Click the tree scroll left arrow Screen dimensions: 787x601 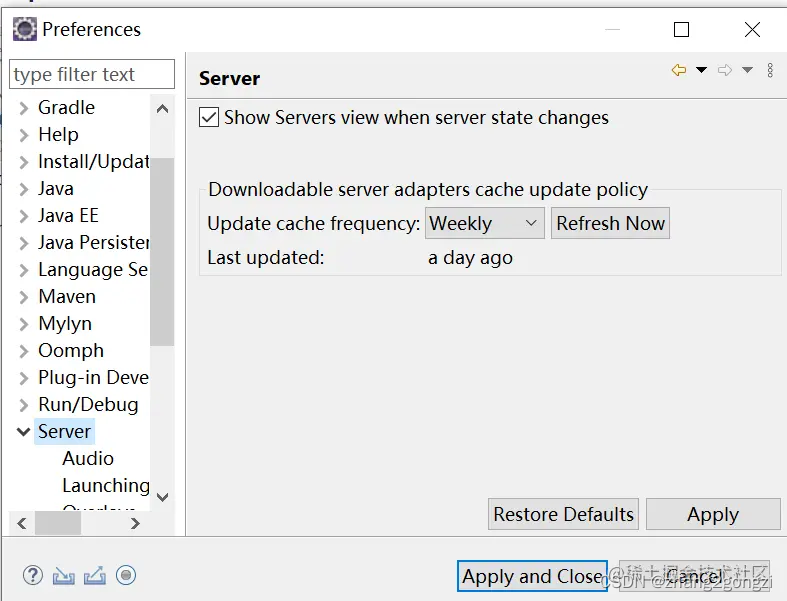pos(22,524)
